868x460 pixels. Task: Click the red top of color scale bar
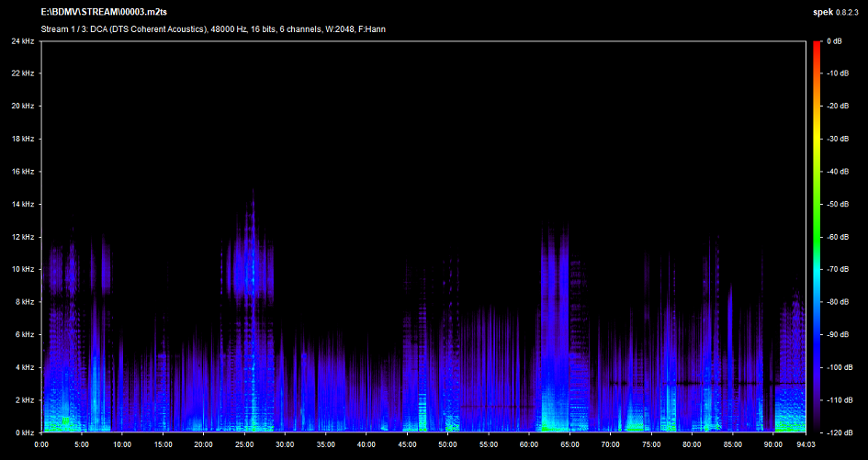click(x=816, y=48)
